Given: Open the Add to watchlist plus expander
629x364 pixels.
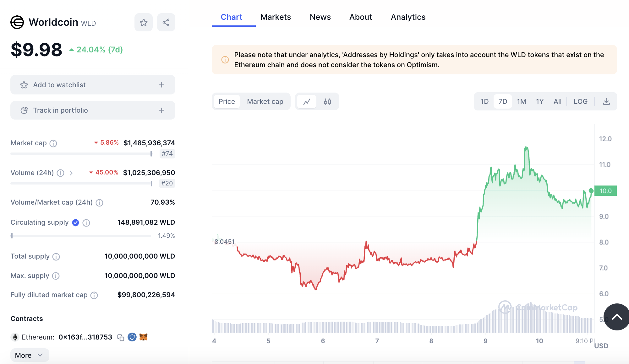Looking at the screenshot, I should [x=161, y=85].
